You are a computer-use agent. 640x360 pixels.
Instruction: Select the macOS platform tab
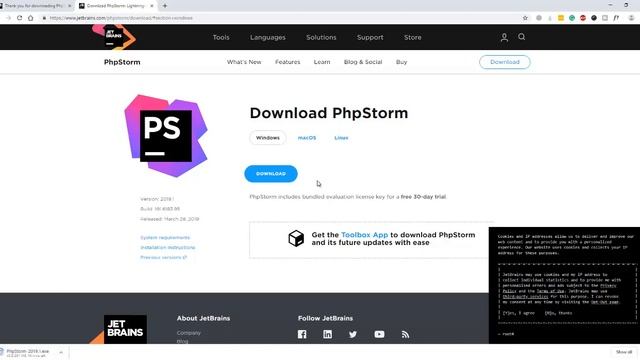tap(307, 138)
